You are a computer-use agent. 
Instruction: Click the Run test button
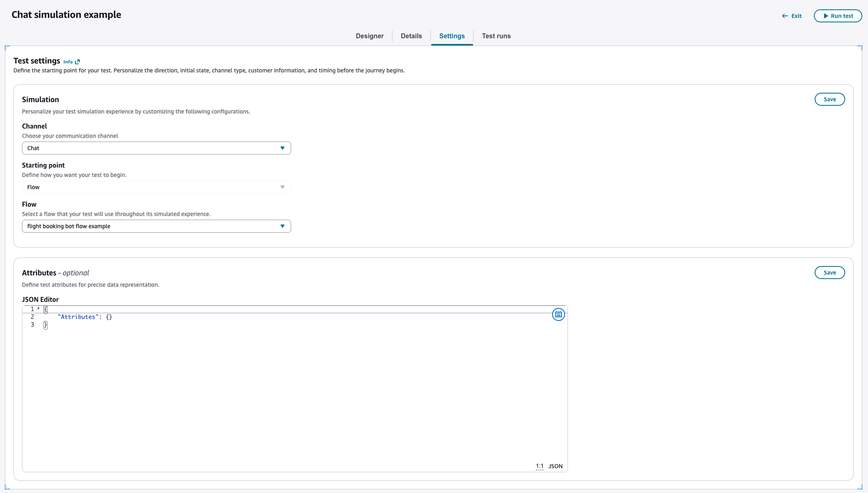point(837,16)
